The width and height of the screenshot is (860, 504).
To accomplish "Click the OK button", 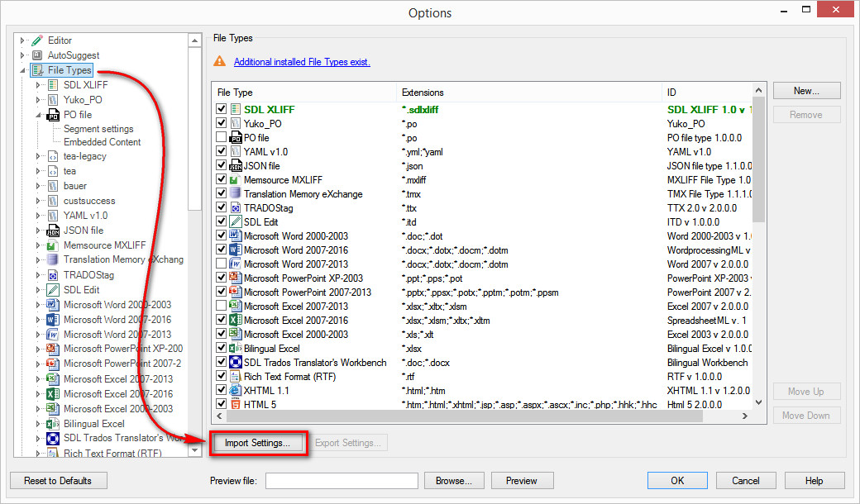I will coord(677,480).
